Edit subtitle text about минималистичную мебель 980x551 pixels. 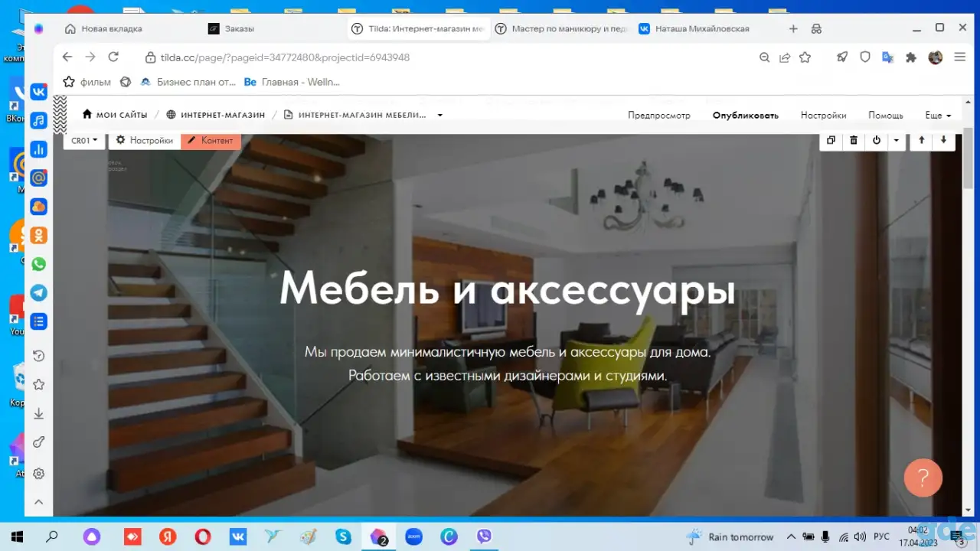click(508, 364)
